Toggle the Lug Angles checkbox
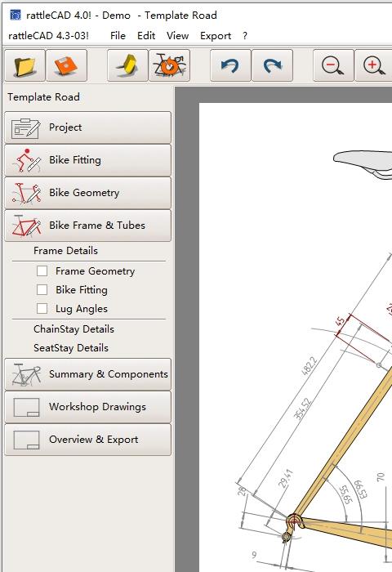This screenshot has height=572, width=392. (42, 309)
